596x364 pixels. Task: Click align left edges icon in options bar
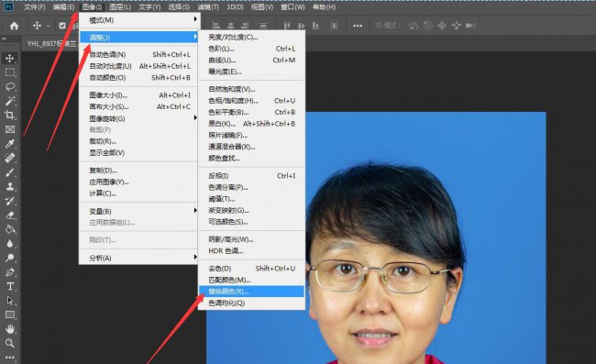pyautogui.click(x=216, y=26)
